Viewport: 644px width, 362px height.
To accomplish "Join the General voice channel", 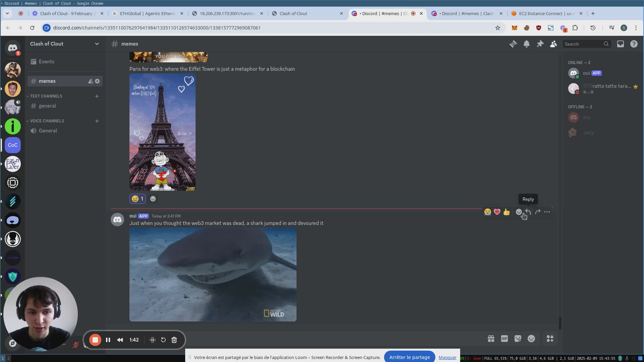I will coord(65,131).
